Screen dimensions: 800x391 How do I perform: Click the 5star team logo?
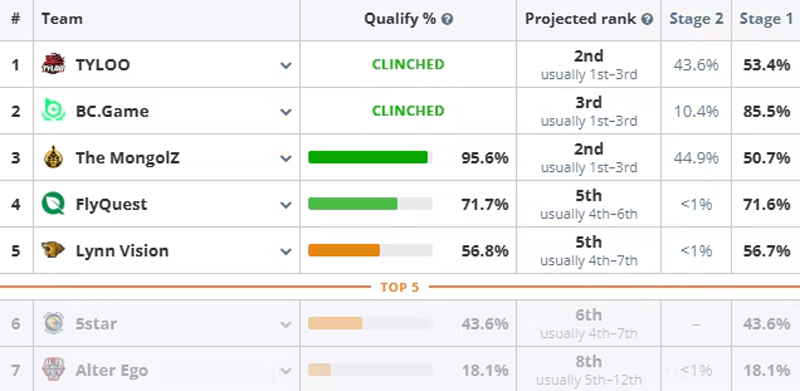54,324
